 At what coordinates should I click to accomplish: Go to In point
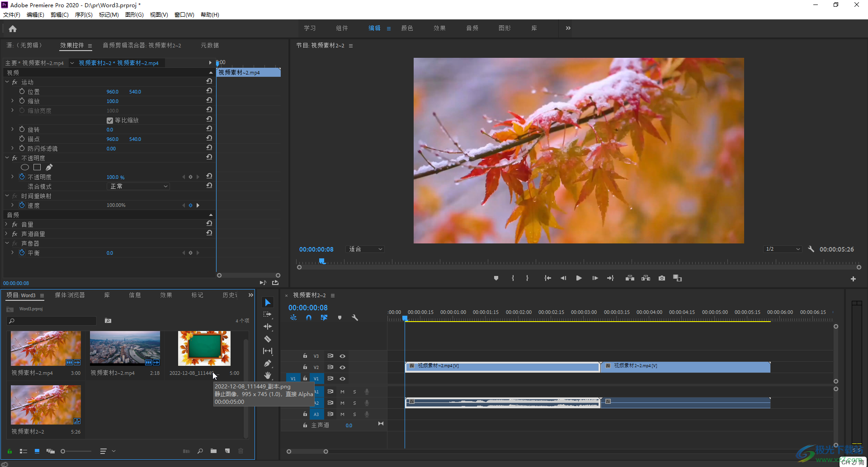tap(547, 278)
